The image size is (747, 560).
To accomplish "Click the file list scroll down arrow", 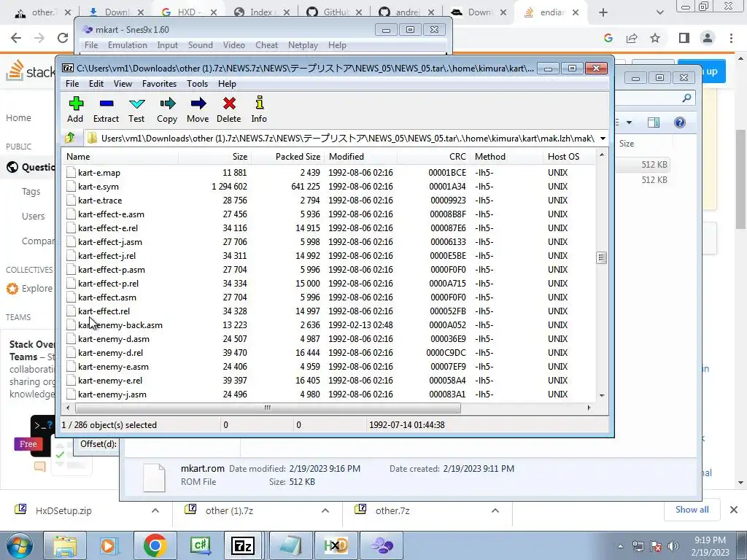I will (602, 395).
